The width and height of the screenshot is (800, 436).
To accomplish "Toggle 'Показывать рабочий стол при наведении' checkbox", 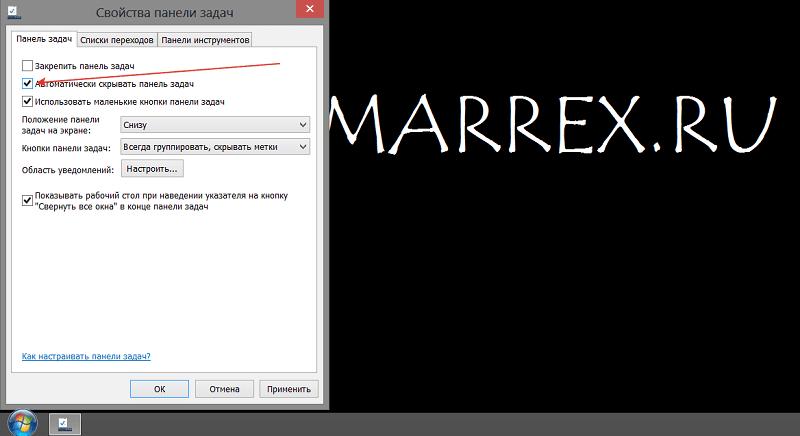I will point(28,201).
